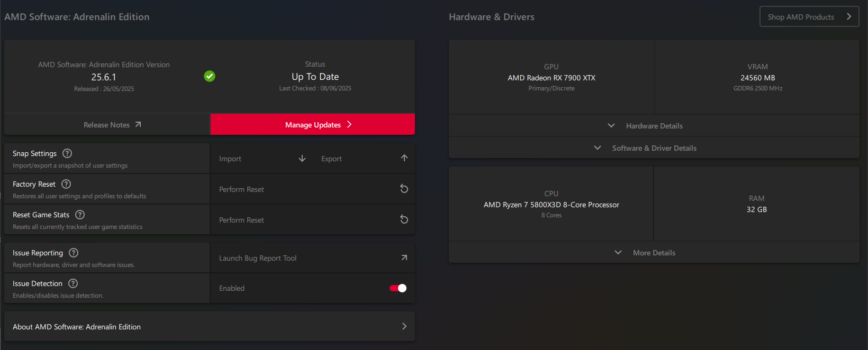Click the Hardware Details chevron arrow
The image size is (868, 350).
(611, 126)
